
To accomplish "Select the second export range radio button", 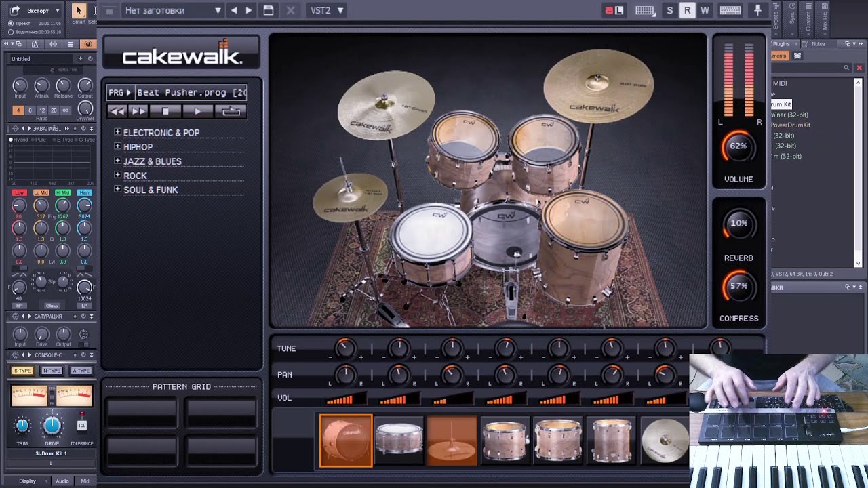I will [x=11, y=32].
